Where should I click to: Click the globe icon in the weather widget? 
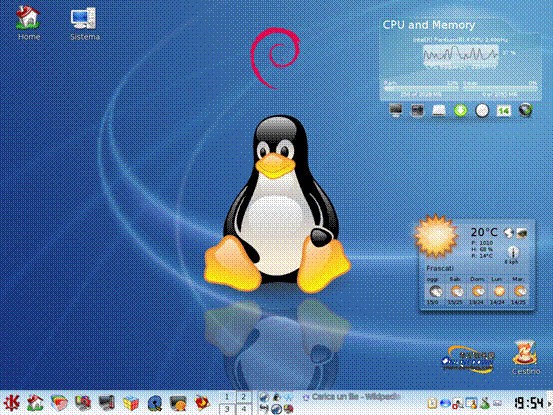(x=508, y=233)
